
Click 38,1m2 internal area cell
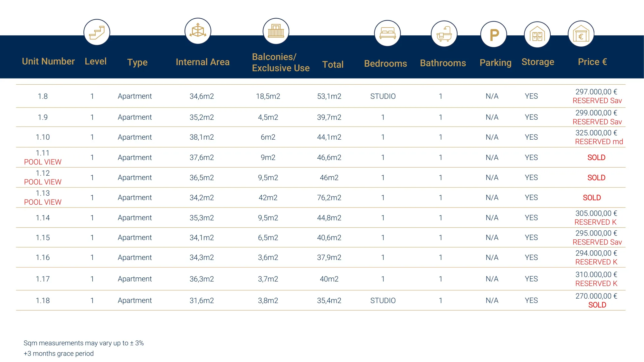point(202,137)
